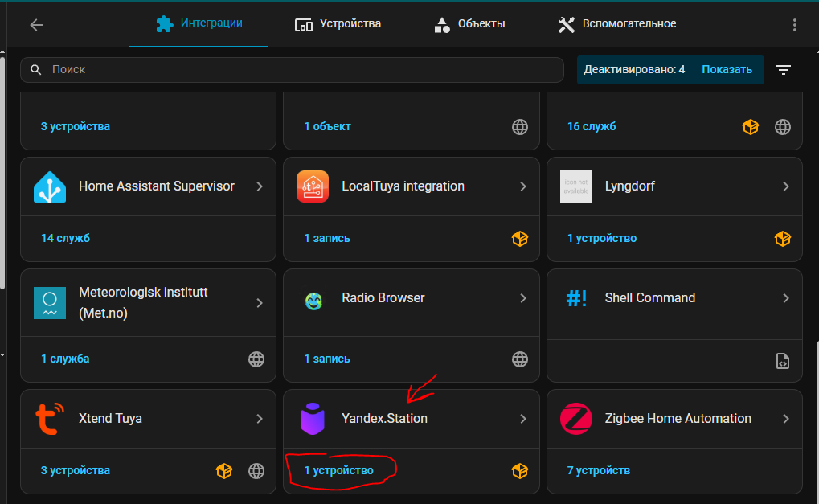Click the LocalTuya integration logo
This screenshot has width=819, height=504.
(x=313, y=186)
